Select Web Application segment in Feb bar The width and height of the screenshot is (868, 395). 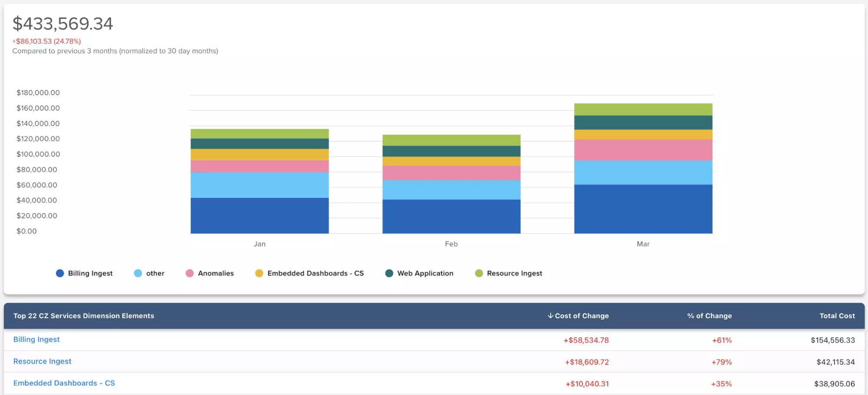(452, 151)
